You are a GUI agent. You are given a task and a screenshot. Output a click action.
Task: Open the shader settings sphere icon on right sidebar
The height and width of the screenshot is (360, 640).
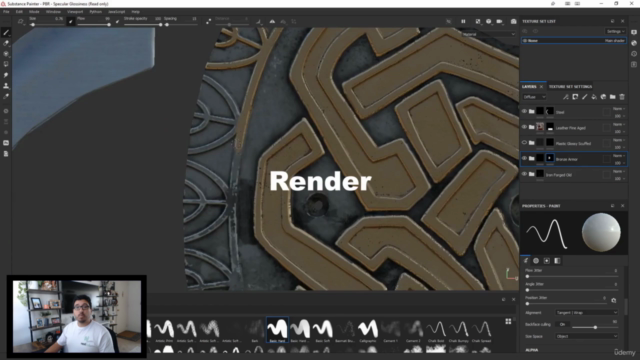coord(634,43)
